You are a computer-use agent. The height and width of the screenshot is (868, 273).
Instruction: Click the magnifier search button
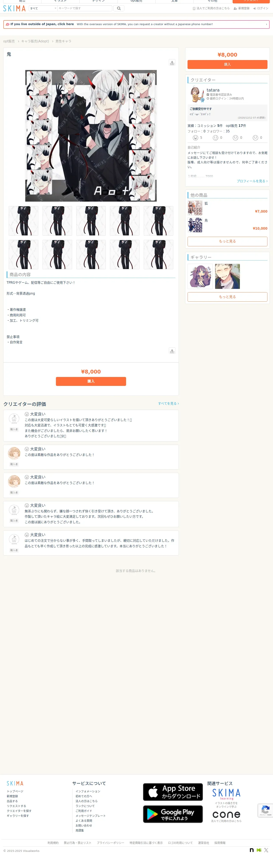[x=119, y=9]
